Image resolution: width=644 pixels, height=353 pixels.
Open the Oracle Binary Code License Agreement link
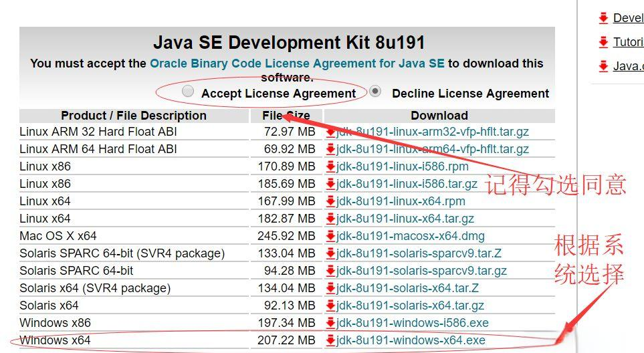[297, 64]
